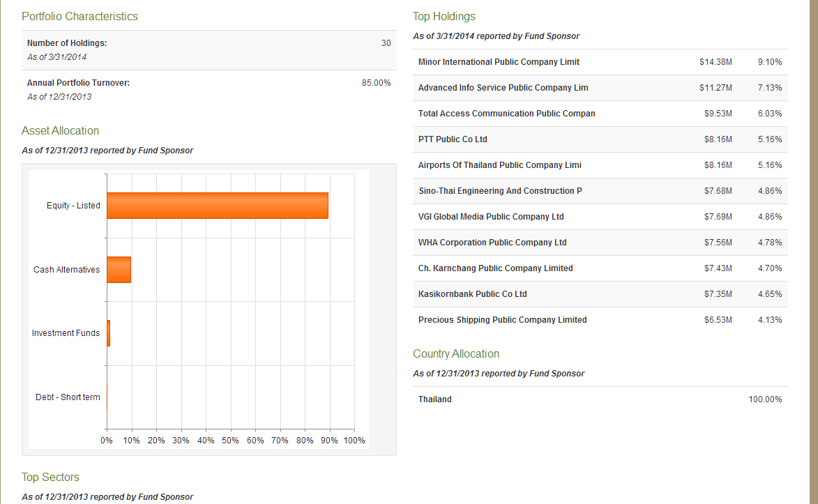The width and height of the screenshot is (818, 504).
Task: Click the 9.10% holding percentage
Action: [769, 62]
